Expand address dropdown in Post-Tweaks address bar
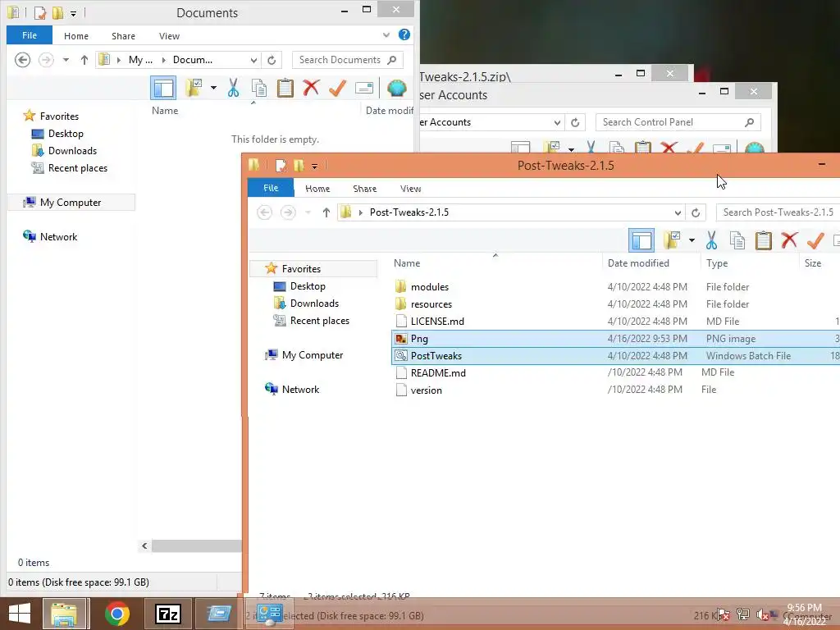Viewport: 840px width, 630px height. 678,212
